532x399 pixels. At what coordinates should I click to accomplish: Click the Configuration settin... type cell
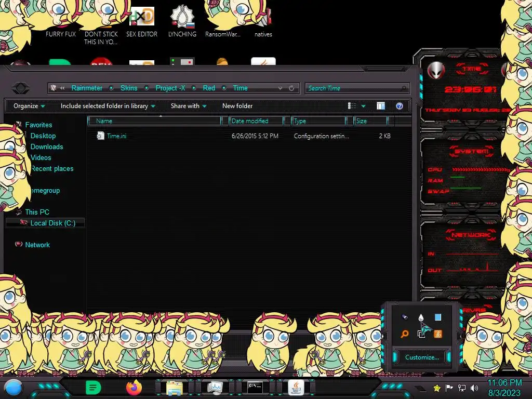[321, 136]
